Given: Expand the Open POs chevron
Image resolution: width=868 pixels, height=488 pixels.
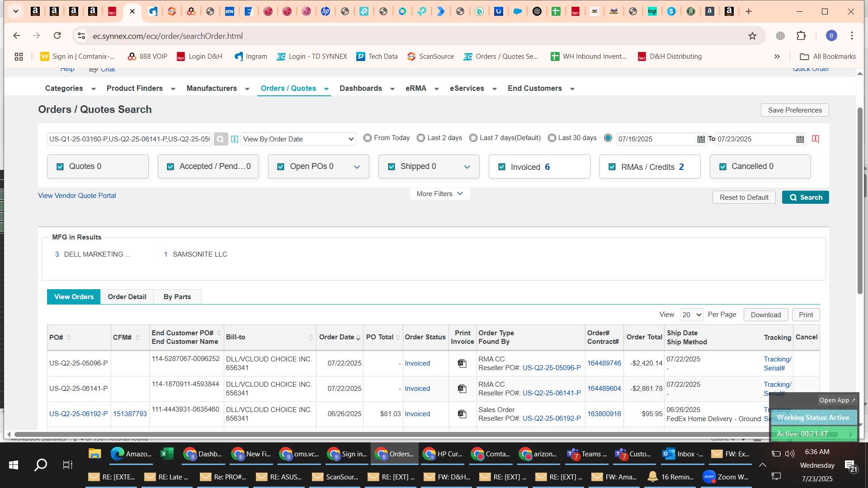Looking at the screenshot, I should coord(357,167).
